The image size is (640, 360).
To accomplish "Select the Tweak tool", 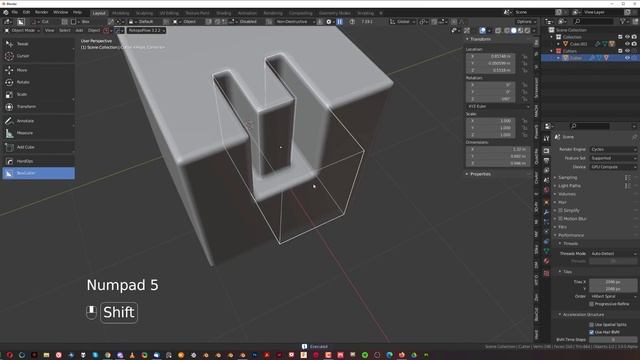I will click(38, 44).
